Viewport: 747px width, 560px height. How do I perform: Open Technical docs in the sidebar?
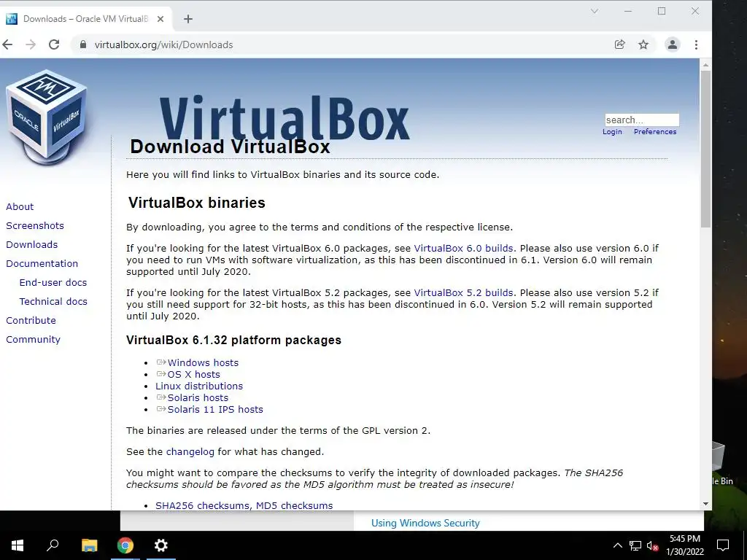[x=53, y=301]
